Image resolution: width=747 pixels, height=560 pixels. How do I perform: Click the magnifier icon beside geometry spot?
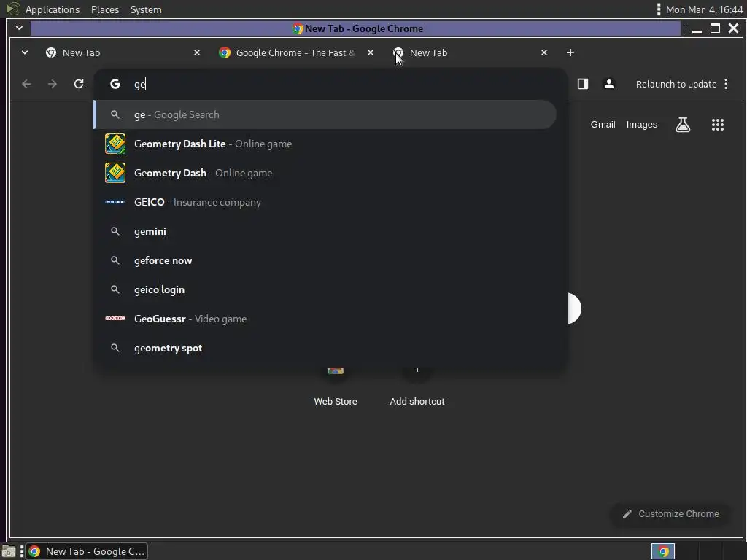coord(115,348)
